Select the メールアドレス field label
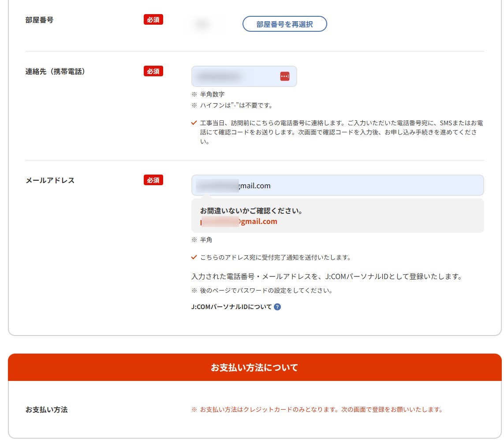The image size is (504, 440). [50, 180]
